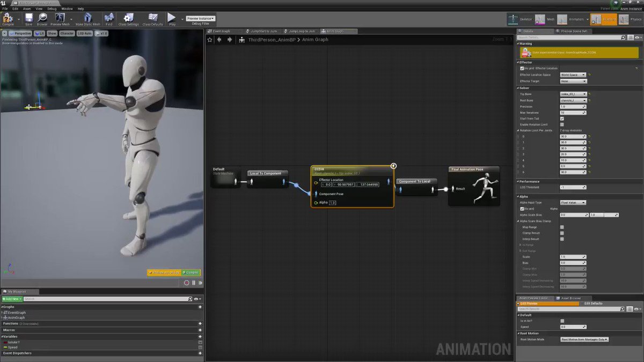Open Root Bone dropdown
644x362 pixels.
[x=573, y=100]
